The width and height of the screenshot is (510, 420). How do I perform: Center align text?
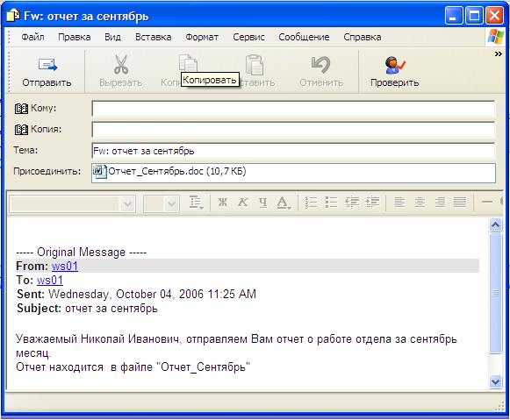[x=420, y=203]
